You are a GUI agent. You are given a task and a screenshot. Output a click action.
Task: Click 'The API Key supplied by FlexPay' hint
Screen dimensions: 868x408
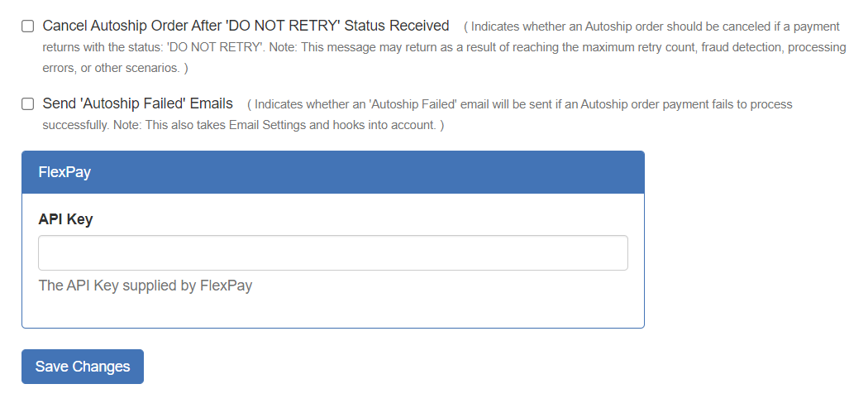[145, 286]
